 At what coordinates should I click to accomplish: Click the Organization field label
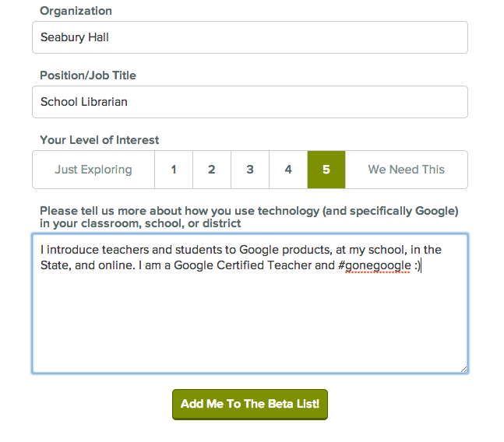76,11
